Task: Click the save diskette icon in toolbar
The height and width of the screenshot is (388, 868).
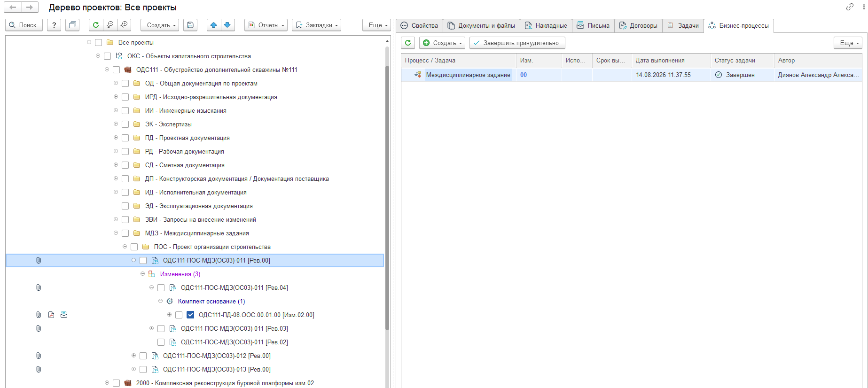Action: coord(190,25)
